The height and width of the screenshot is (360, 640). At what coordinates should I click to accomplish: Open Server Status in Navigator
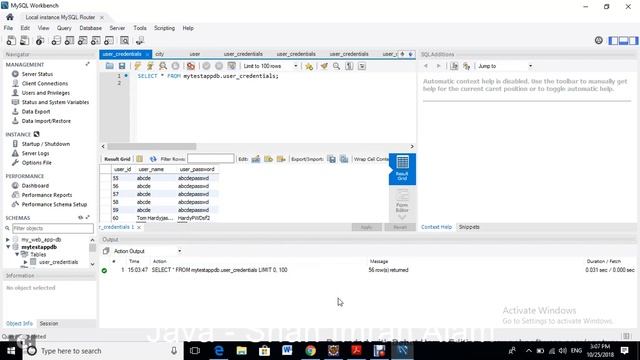coord(37,74)
